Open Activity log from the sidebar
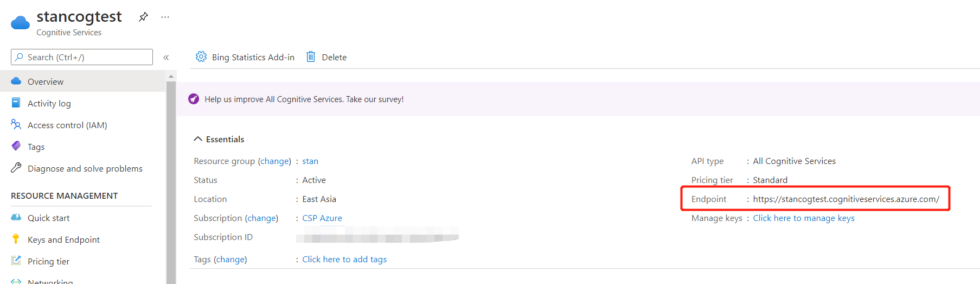 click(x=49, y=103)
